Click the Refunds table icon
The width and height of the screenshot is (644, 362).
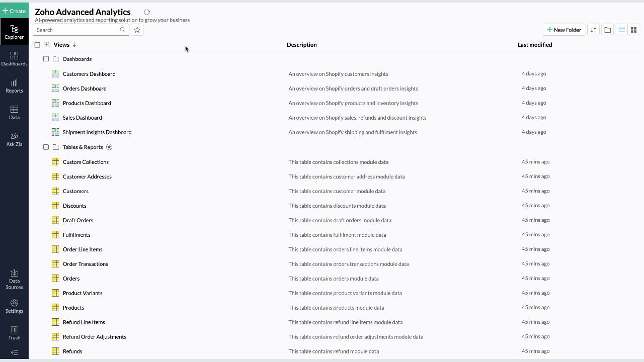(55, 351)
